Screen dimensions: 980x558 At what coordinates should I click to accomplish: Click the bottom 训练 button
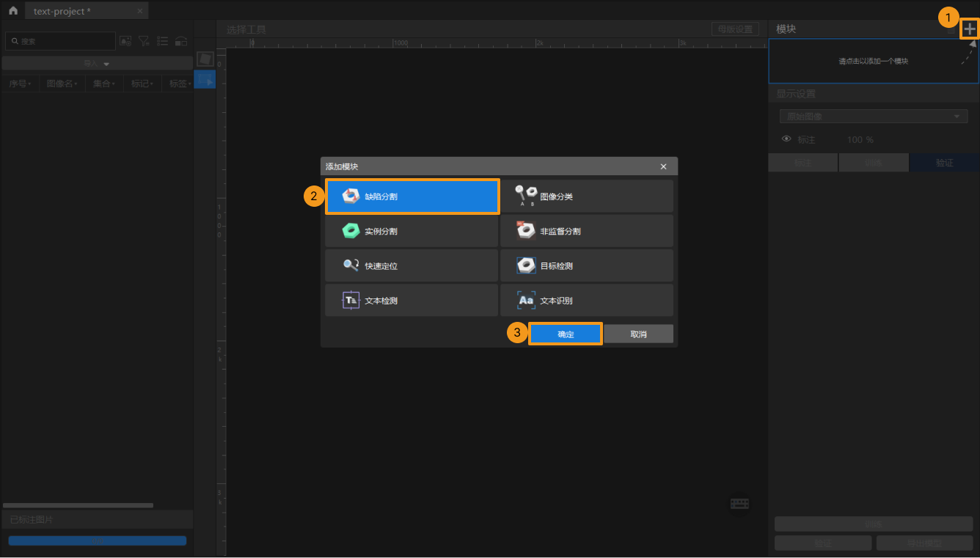[x=873, y=524]
